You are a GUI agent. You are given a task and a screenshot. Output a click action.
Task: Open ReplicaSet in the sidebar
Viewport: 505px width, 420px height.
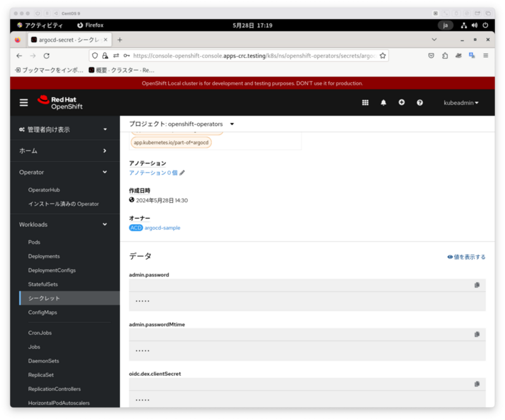(41, 375)
